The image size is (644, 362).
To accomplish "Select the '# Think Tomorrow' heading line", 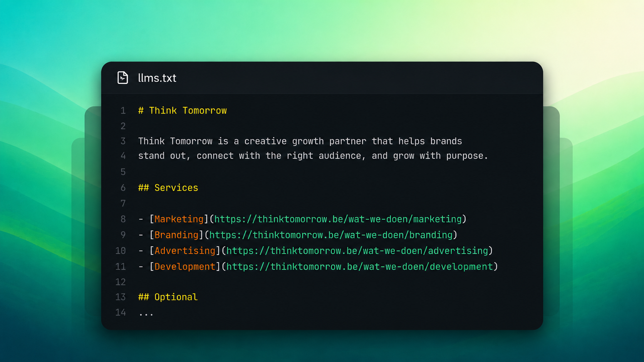I will pos(183,111).
